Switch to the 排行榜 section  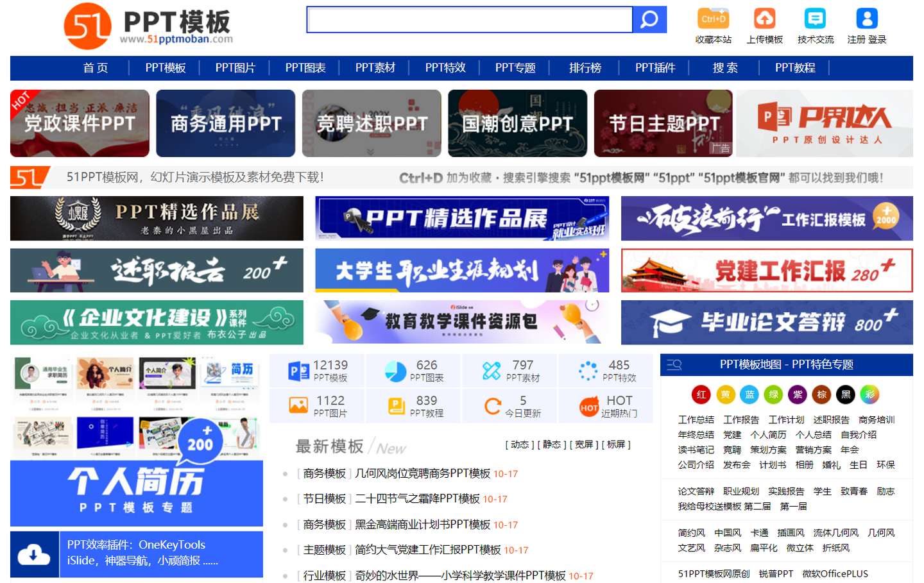(585, 68)
